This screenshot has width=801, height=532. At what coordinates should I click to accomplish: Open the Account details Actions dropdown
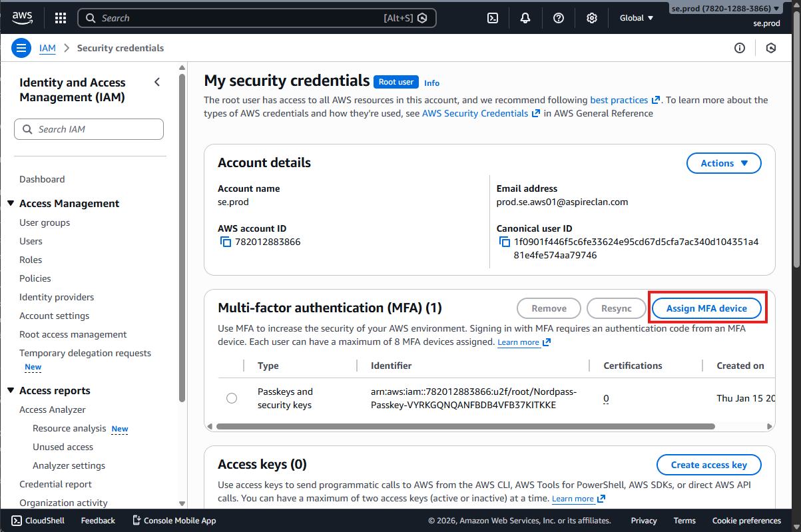[x=724, y=163]
